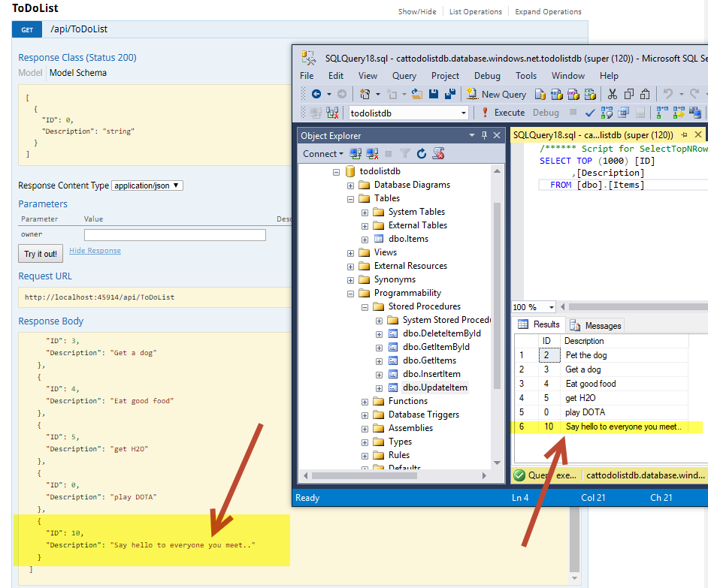This screenshot has height=588, width=708.
Task: Click the Parse query checkmark icon
Action: pos(590,113)
